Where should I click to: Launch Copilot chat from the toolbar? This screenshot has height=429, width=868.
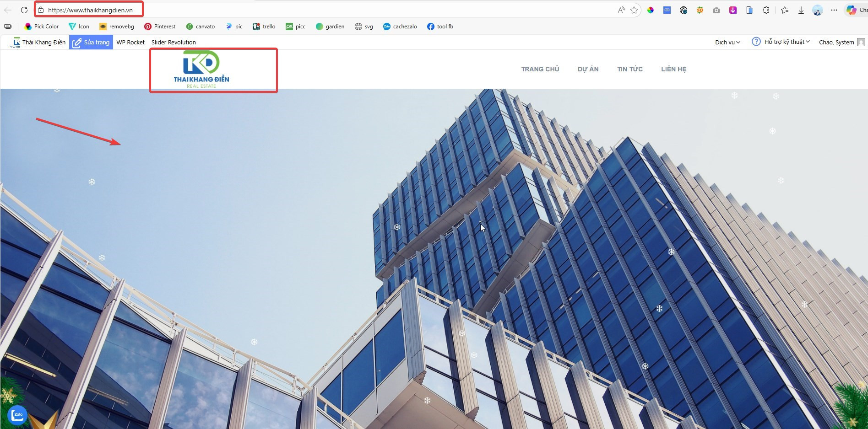point(856,10)
